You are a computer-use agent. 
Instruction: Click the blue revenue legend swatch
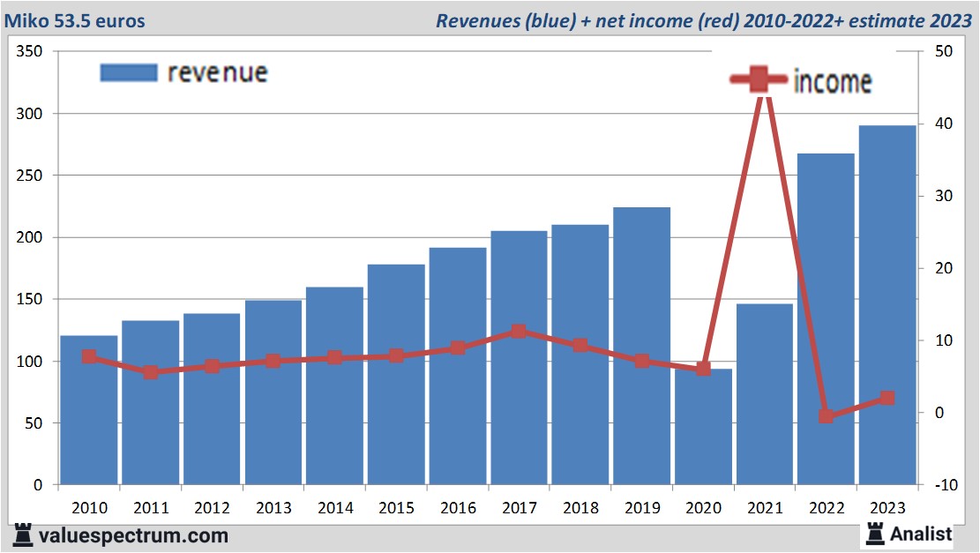coord(128,72)
